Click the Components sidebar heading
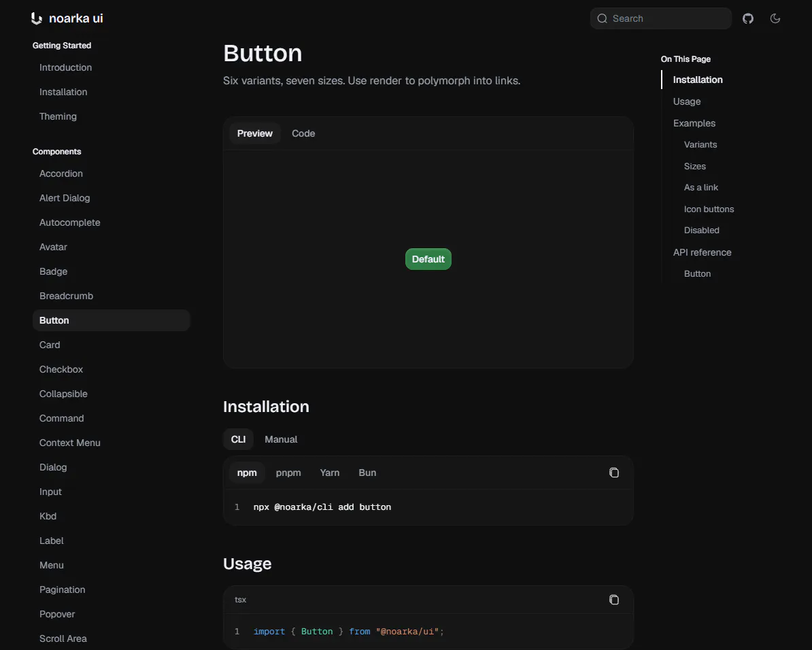Viewport: 812px width, 650px height. click(x=57, y=152)
